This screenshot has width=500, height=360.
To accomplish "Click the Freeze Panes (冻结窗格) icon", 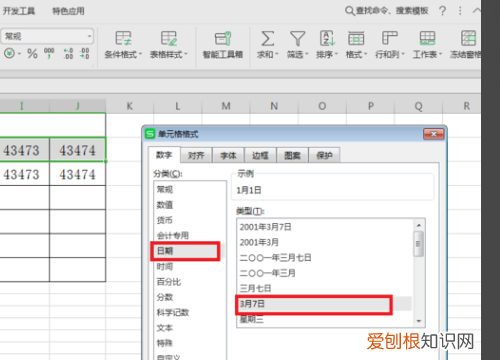I will 468,39.
